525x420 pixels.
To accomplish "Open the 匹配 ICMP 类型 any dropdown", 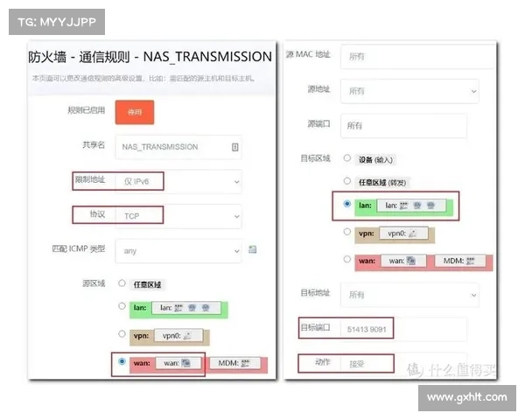I will point(178,251).
